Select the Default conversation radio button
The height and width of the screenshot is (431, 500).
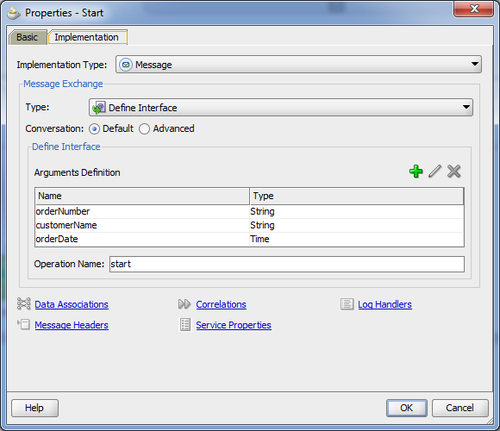94,129
